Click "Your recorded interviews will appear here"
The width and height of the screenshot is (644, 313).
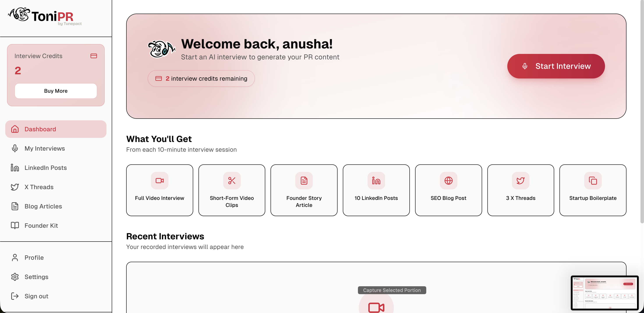(x=185, y=247)
